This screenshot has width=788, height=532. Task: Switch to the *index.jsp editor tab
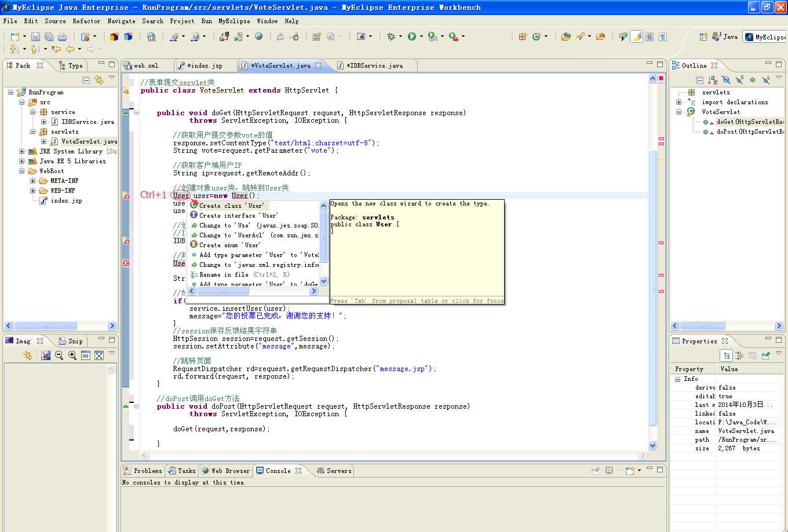[205, 65]
